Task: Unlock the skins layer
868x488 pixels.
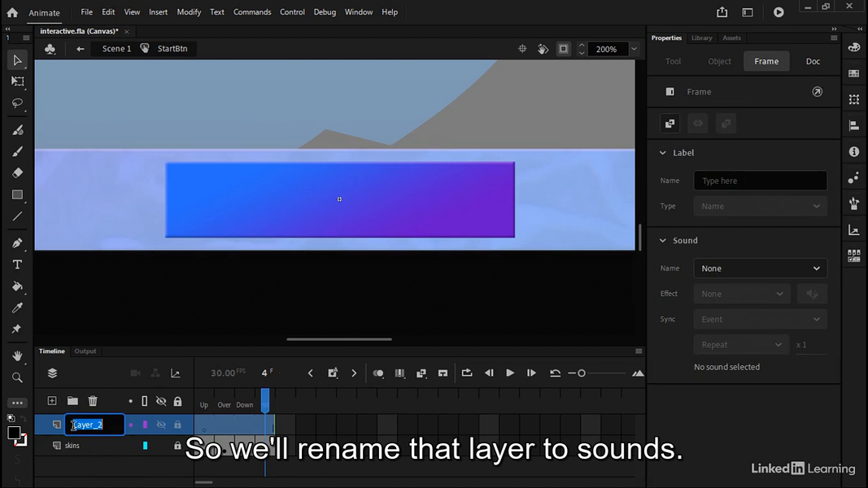Action: (177, 445)
